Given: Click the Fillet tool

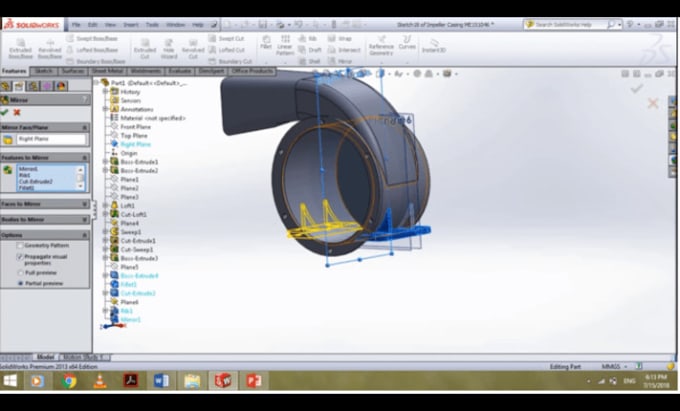Looking at the screenshot, I should pyautogui.click(x=266, y=42).
